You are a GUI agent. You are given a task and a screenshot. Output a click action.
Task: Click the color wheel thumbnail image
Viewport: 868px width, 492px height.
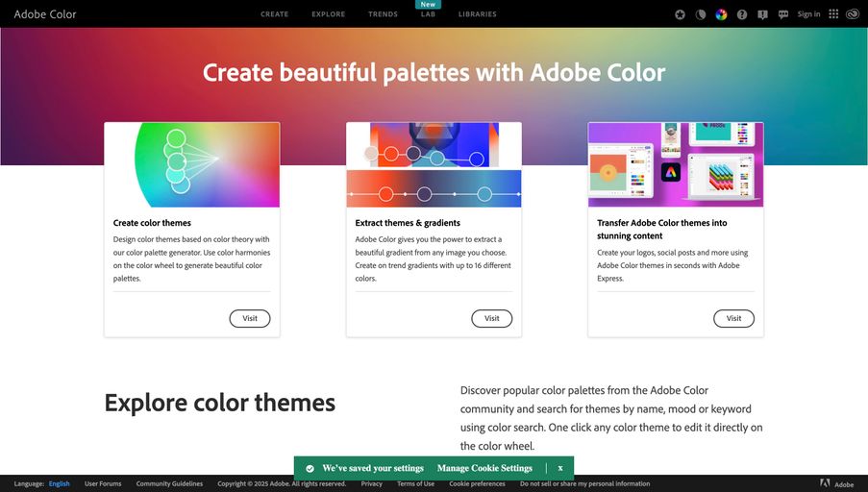tap(192, 165)
